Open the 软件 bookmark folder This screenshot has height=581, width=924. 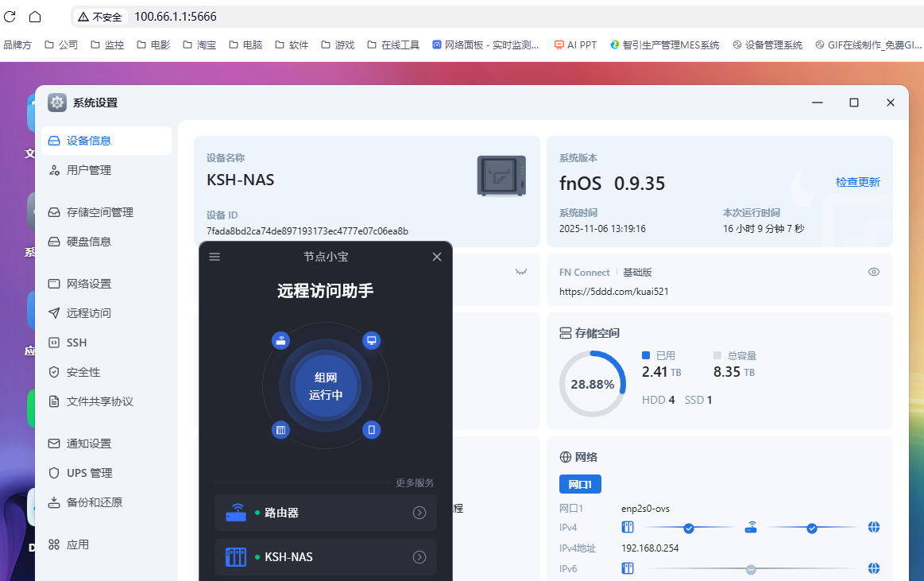[x=292, y=45]
